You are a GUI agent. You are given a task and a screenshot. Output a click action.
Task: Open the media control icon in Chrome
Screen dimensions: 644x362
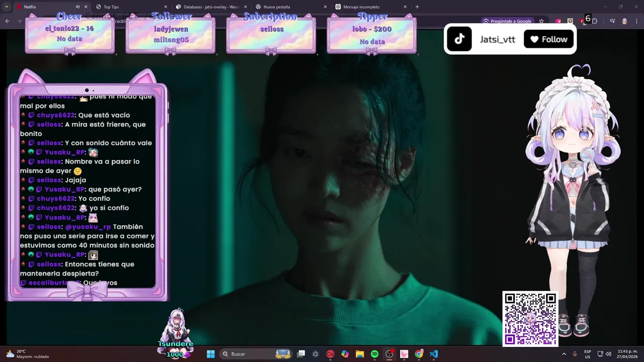(612, 21)
